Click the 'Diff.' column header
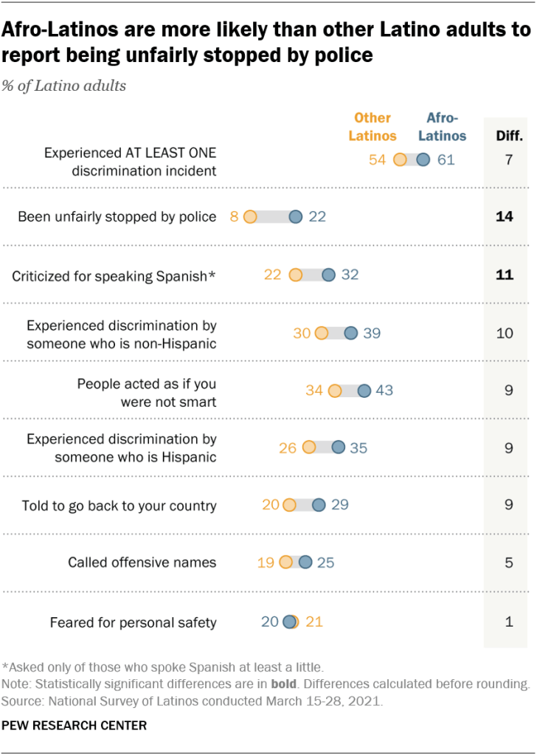This screenshot has height=756, width=537. point(508,136)
